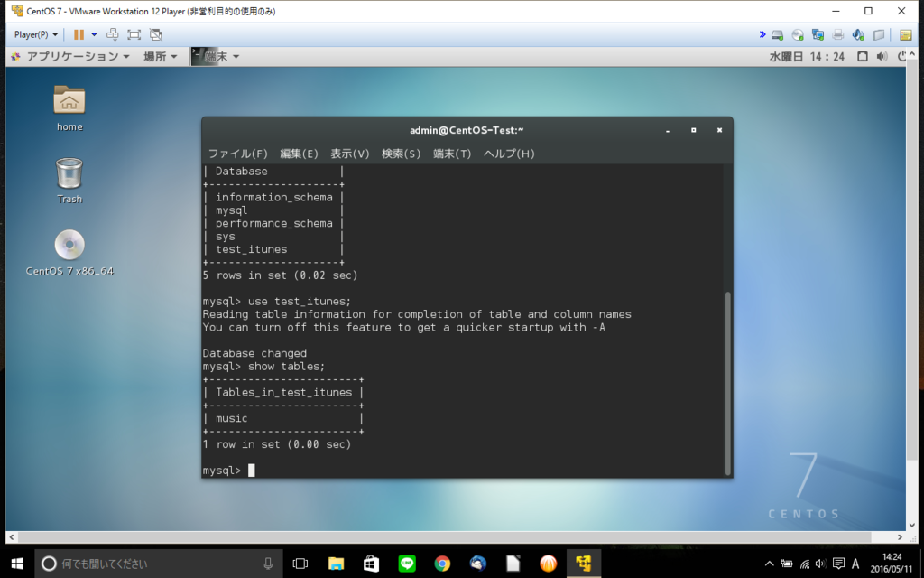Open the Windows Action Center notifications icon

coord(838,564)
